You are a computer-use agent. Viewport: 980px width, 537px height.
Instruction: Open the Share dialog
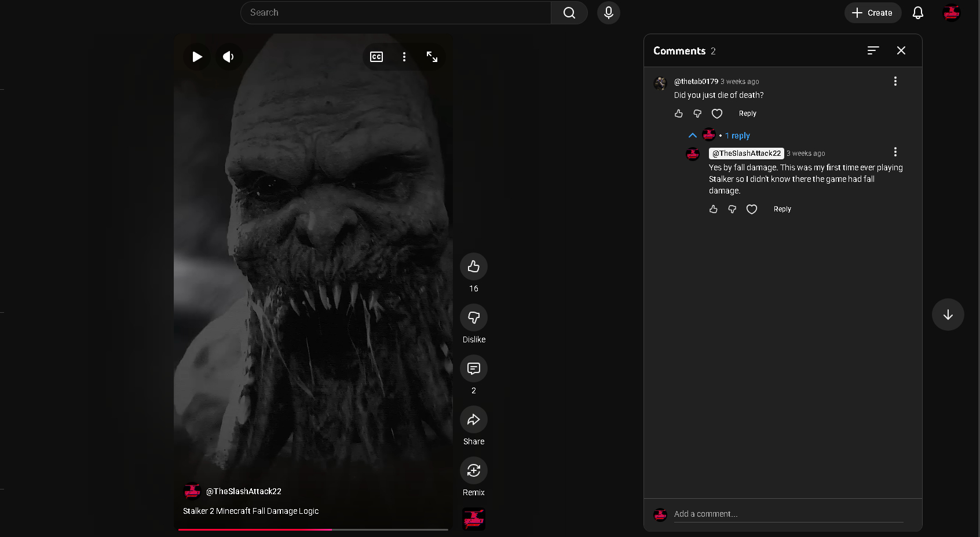(474, 419)
